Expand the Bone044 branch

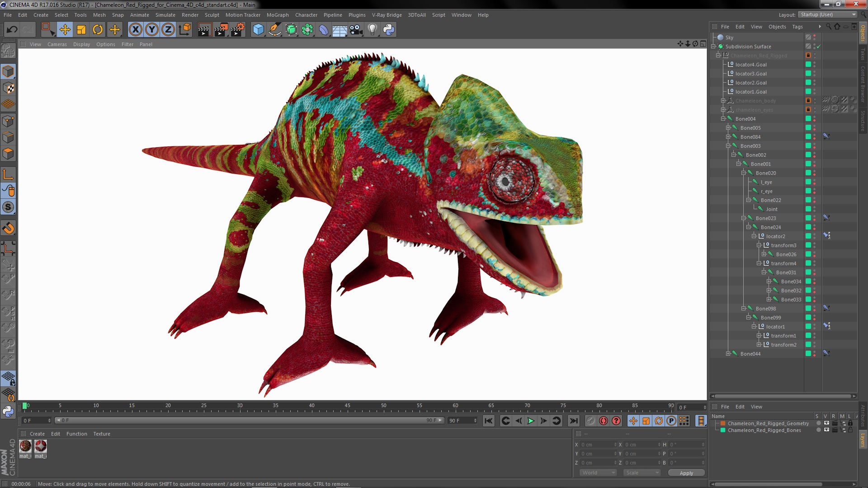pyautogui.click(x=728, y=354)
